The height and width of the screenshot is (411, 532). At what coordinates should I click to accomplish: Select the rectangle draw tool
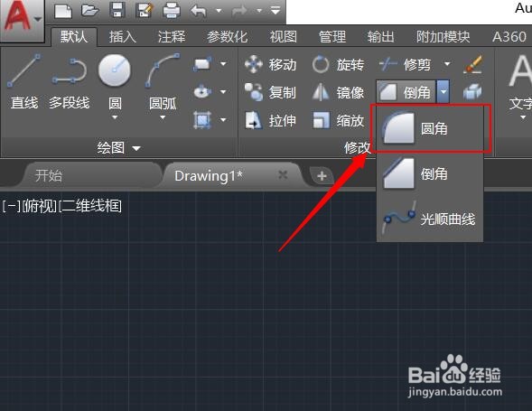[x=202, y=64]
